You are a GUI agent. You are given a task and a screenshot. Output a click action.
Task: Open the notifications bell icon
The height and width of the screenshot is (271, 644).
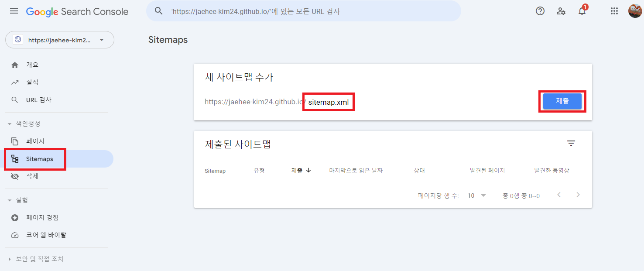(582, 11)
